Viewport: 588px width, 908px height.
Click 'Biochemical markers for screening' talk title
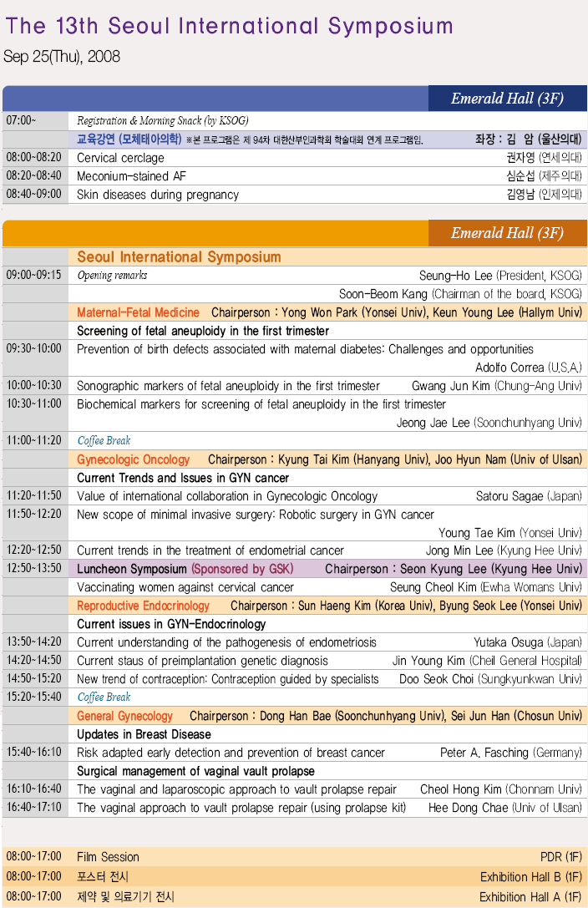(261, 404)
